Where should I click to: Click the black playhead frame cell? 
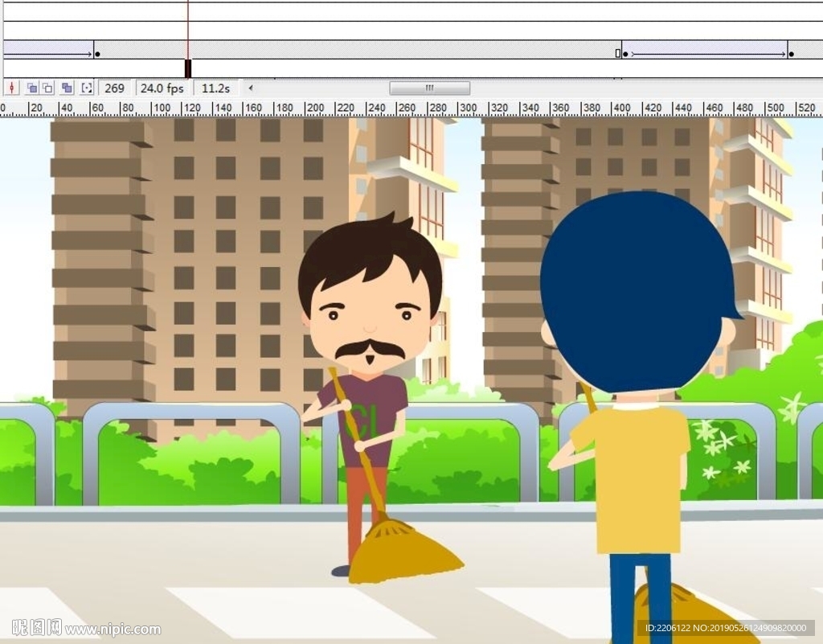coord(188,69)
